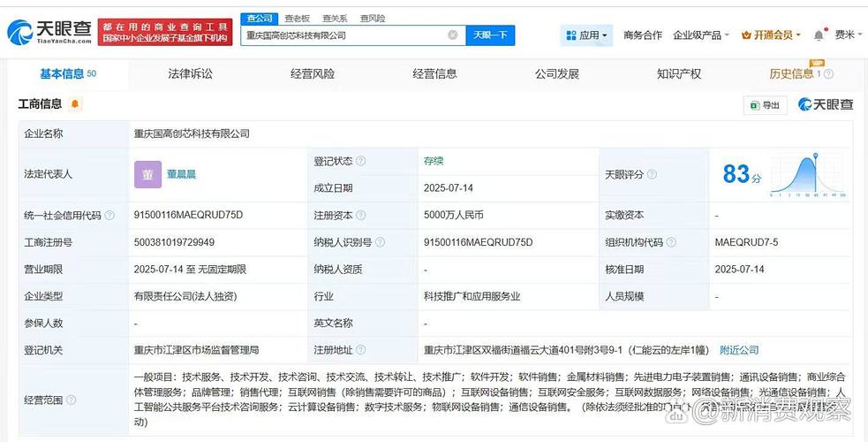868x442 pixels.
Task: Clear the search box with the x icon
Action: [453, 34]
